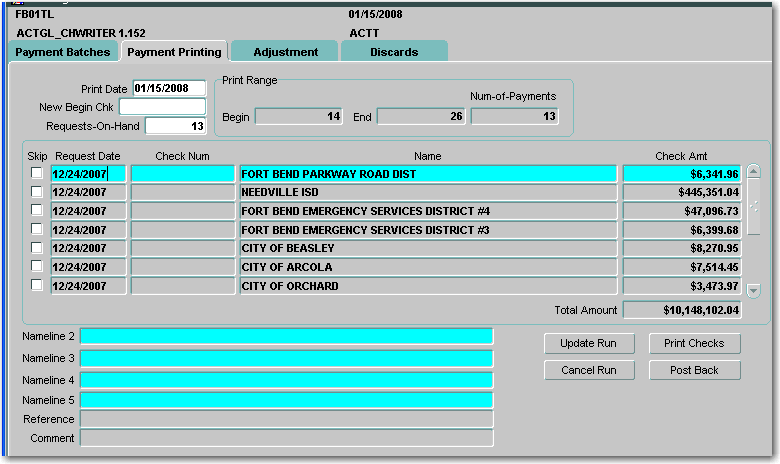Switch to the Payment Batches tab
Screen dimensions: 780x464
tap(62, 52)
